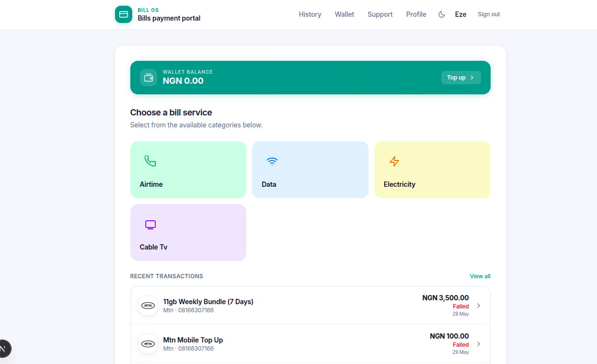
Task: Click the Cable Tv monitor icon
Action: coord(150,224)
